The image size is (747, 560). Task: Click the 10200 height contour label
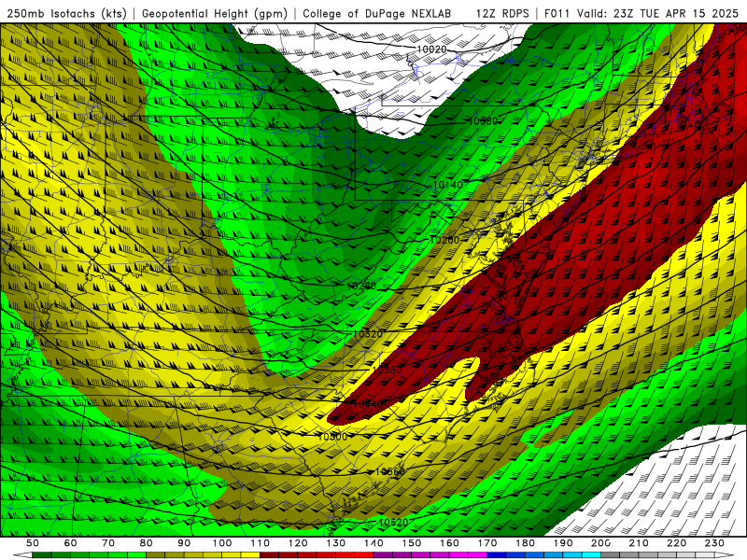444,240
